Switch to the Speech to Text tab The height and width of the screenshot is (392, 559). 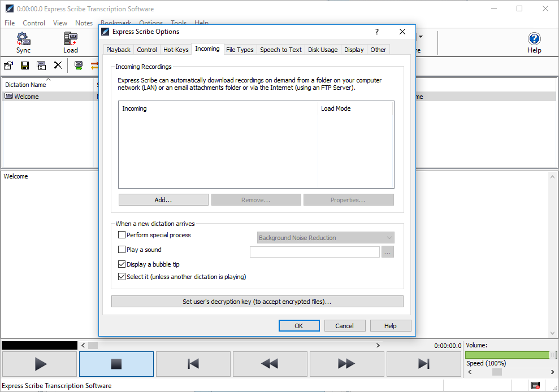[x=280, y=49]
